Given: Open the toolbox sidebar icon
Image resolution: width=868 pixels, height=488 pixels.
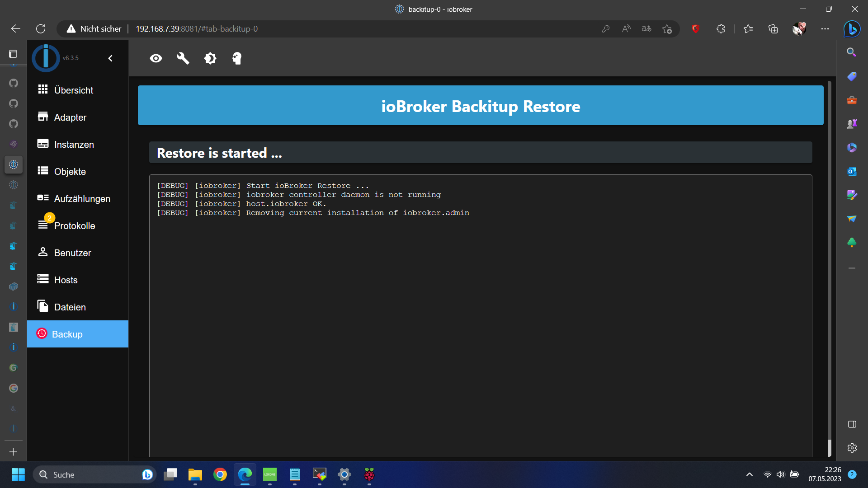Looking at the screenshot, I should tap(852, 100).
